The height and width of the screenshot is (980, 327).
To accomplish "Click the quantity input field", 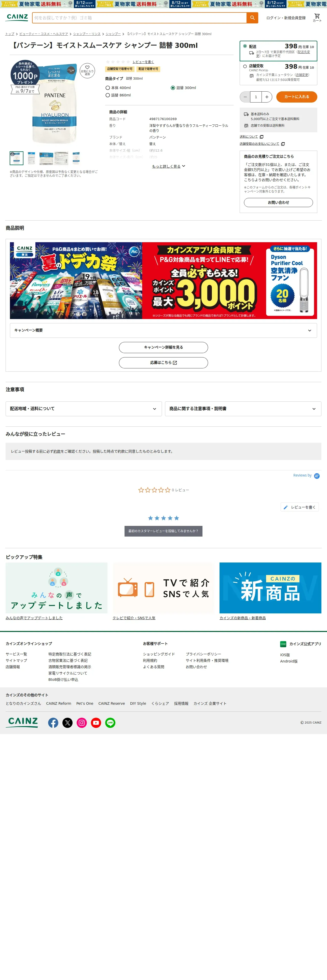I will (x=256, y=97).
